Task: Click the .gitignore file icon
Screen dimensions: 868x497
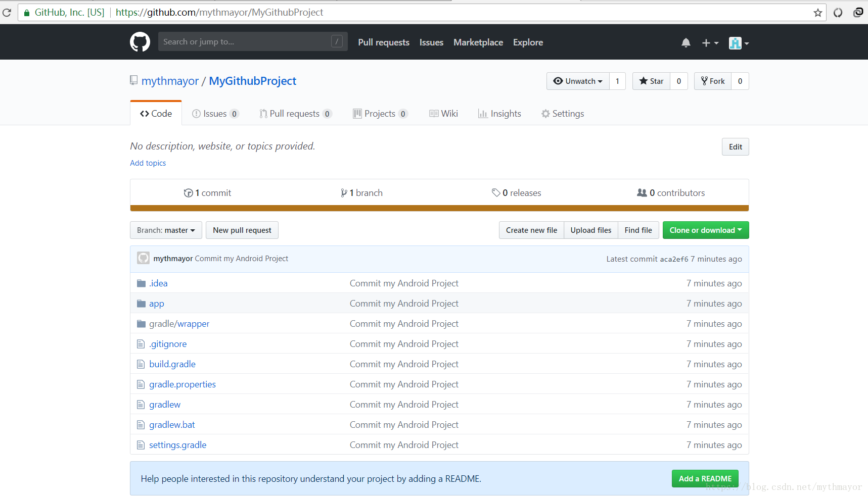Action: 141,344
